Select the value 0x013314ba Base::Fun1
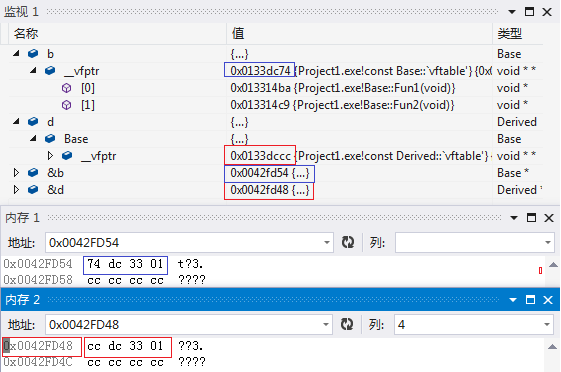This screenshot has width=561, height=372. click(x=343, y=88)
